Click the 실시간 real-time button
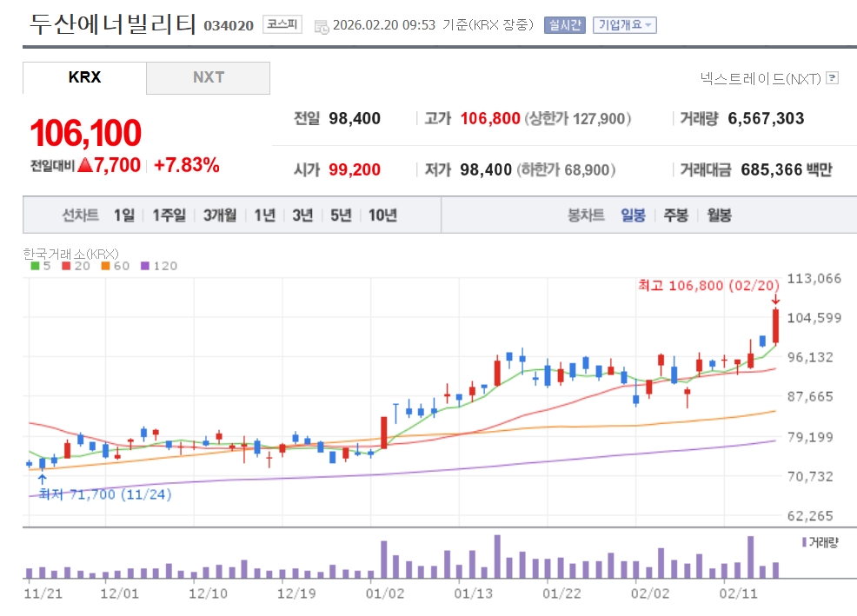Image resolution: width=857 pixels, height=616 pixels. 565,25
